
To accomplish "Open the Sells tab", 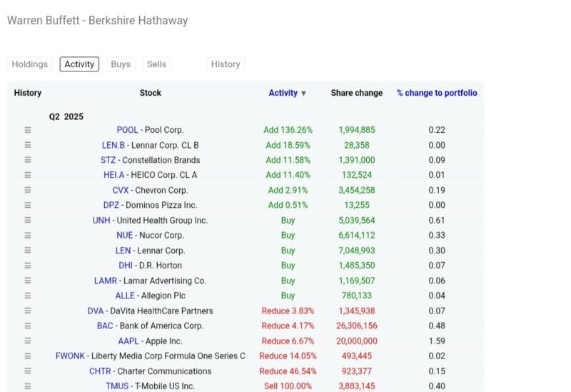I will point(156,64).
